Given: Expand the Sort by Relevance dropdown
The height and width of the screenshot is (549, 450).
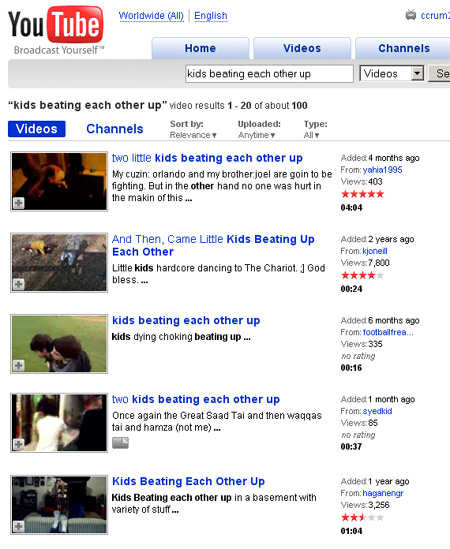Looking at the screenshot, I should 193,135.
